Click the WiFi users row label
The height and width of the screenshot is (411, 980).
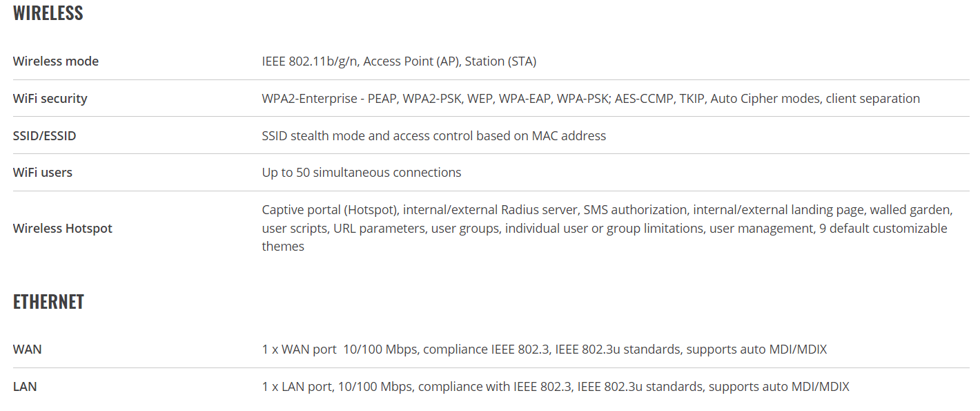click(43, 173)
